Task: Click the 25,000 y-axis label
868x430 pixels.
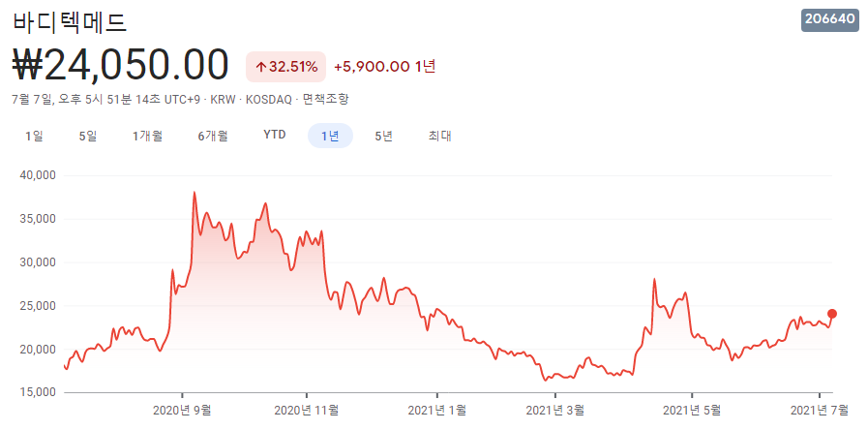Action: (x=38, y=306)
